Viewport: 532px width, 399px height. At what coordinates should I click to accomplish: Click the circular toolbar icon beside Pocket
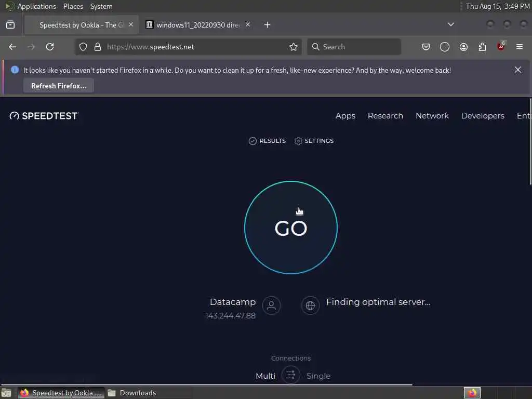445,47
